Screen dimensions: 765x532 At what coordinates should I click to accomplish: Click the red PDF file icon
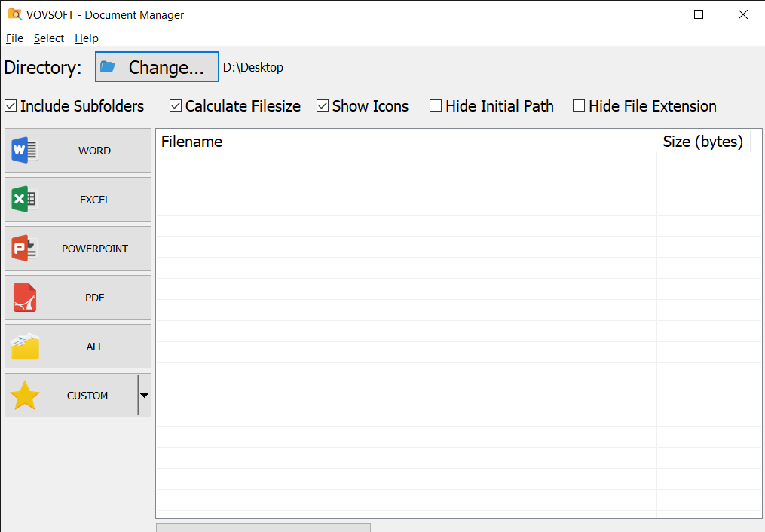[25, 298]
